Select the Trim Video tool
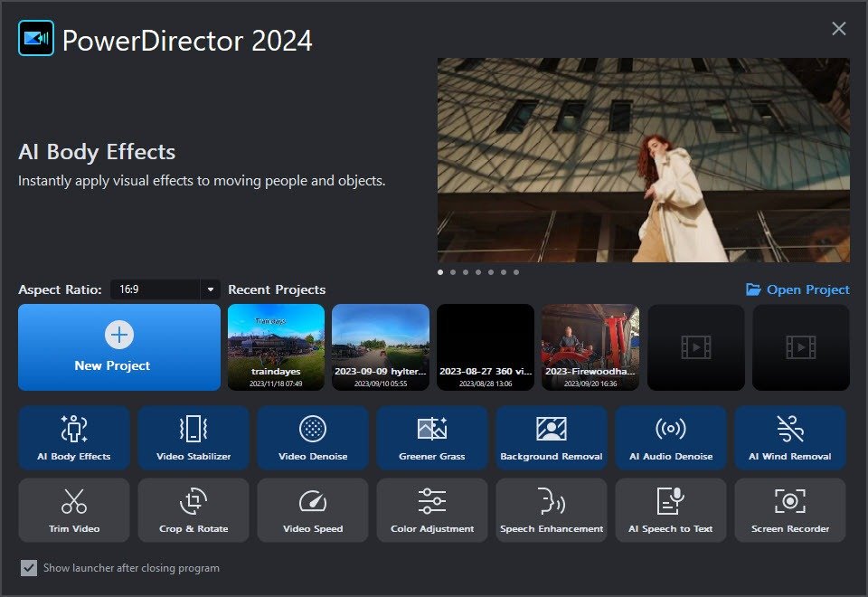The width and height of the screenshot is (868, 597). tap(73, 510)
